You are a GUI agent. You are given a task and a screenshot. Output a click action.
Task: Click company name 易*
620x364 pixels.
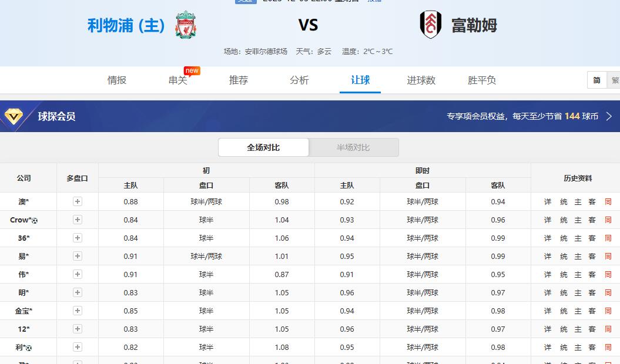click(x=24, y=257)
